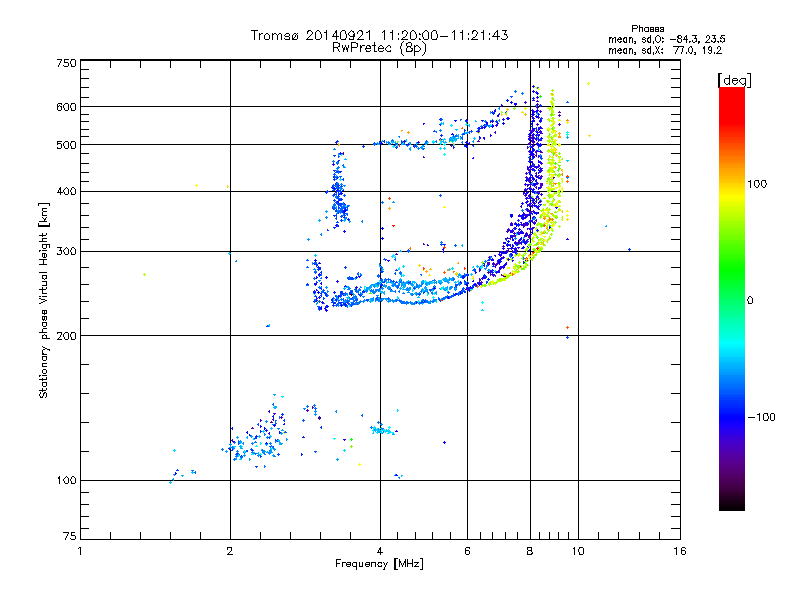Screen dimensions: 800x600
Task: Click the '100' colorbar tick label
Action: pos(757,184)
